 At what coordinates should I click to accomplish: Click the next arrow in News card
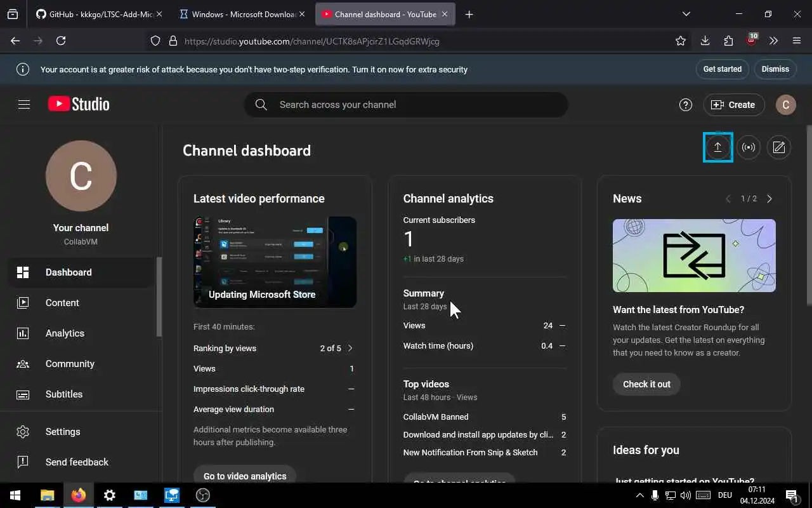[769, 199]
